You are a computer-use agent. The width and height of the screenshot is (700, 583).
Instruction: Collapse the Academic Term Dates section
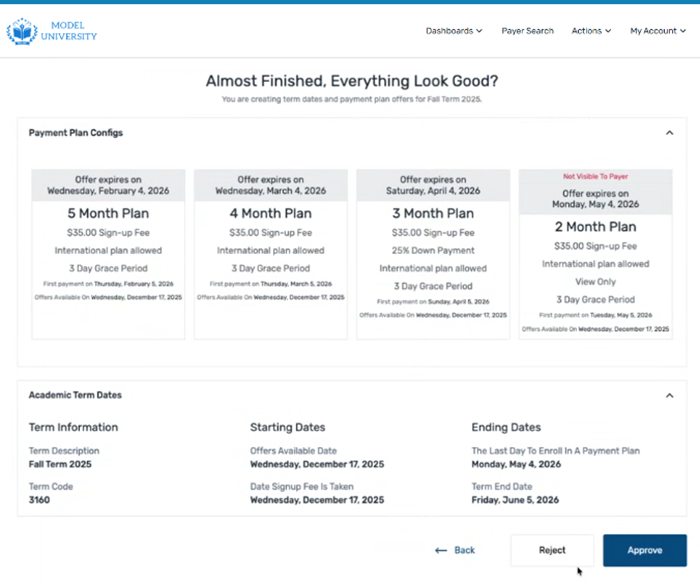pos(669,395)
